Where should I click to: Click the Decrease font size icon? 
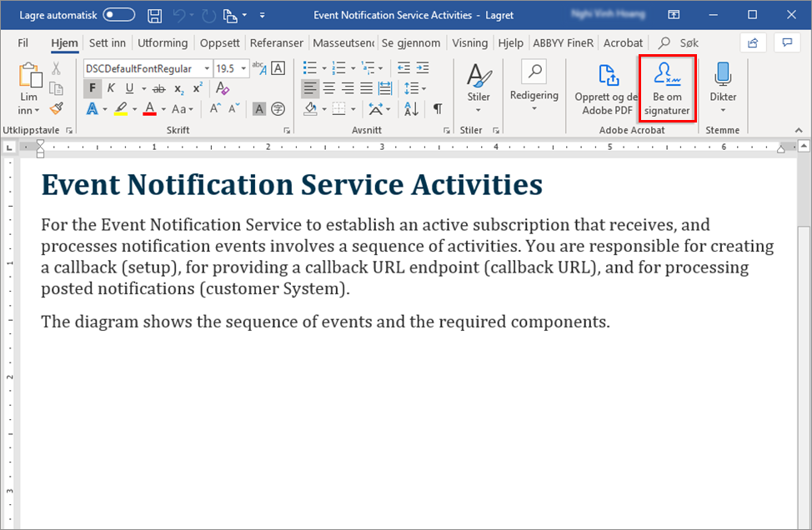(234, 108)
